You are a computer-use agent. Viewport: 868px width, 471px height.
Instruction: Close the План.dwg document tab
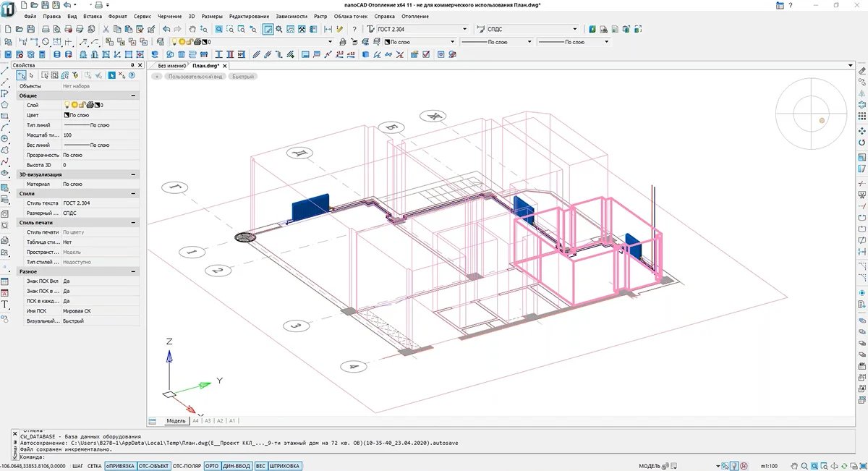tap(224, 66)
